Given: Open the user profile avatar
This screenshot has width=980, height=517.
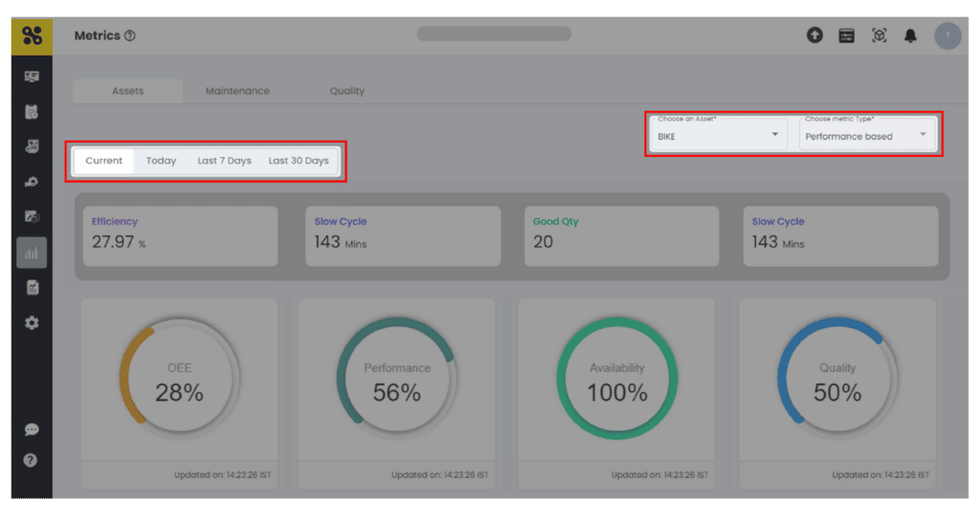Looking at the screenshot, I should pyautogui.click(x=947, y=35).
